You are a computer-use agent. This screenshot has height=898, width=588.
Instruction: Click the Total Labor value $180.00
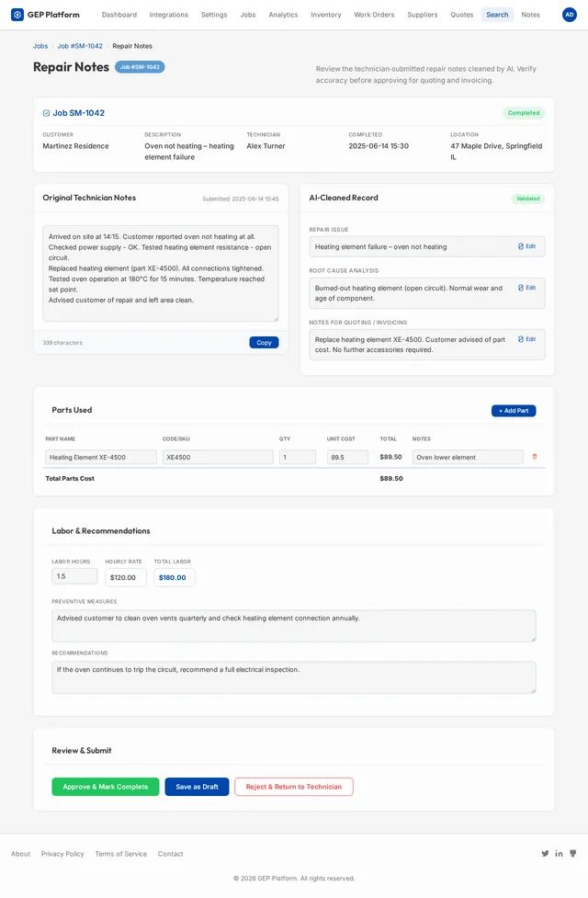click(175, 577)
